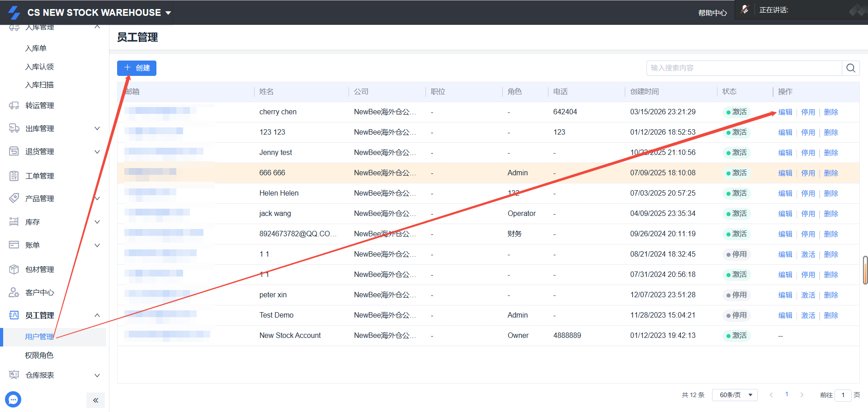Click the muted microphone icon
This screenshot has height=412, width=868.
tap(745, 10)
